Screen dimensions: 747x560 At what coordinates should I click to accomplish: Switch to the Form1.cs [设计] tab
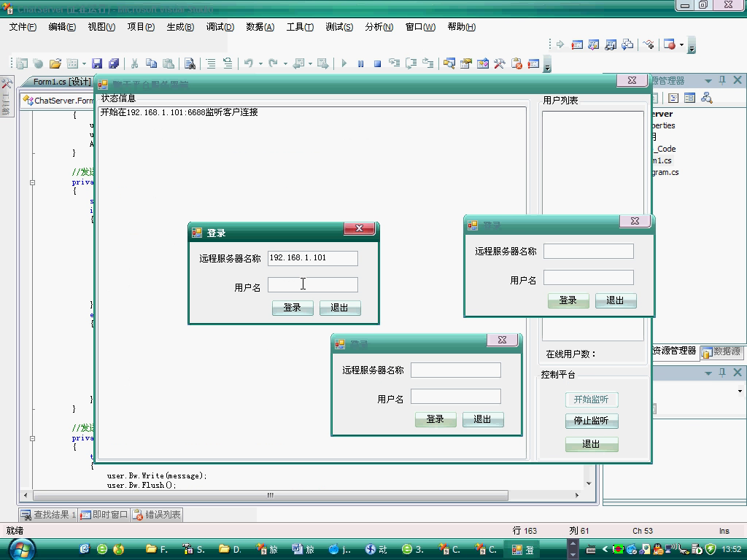coord(61,82)
